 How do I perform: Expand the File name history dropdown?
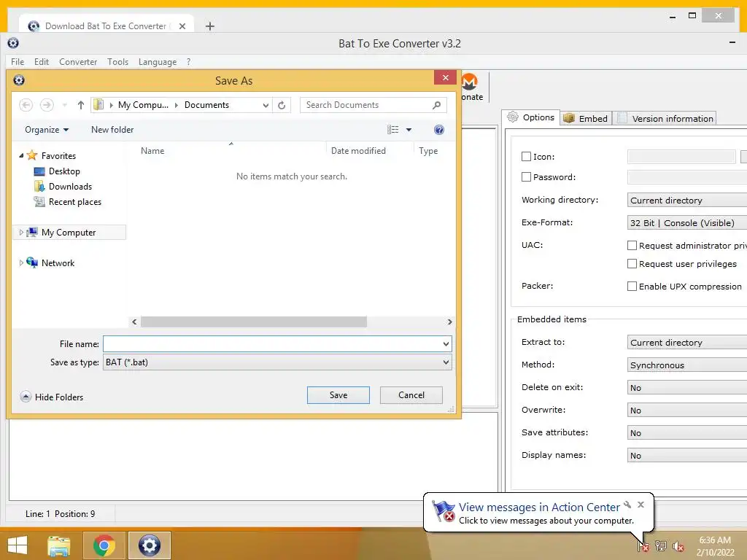[x=446, y=344]
